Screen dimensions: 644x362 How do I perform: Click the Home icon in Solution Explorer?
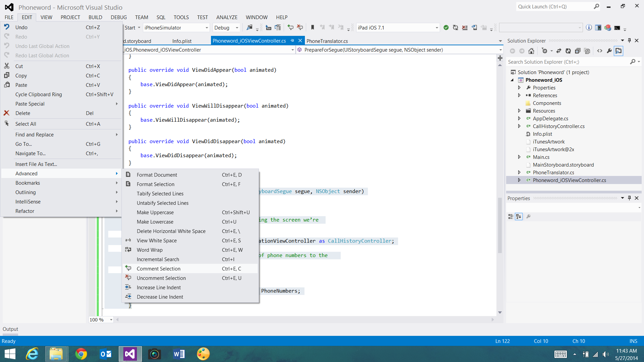531,51
